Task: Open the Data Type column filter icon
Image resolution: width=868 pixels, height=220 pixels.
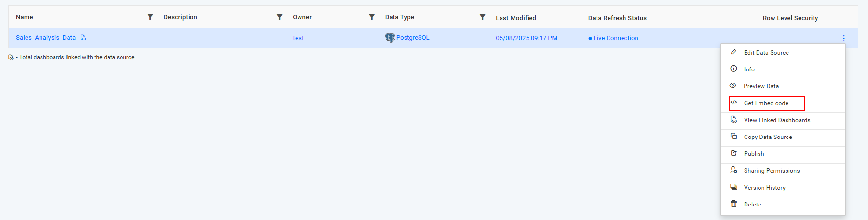Action: (x=482, y=17)
